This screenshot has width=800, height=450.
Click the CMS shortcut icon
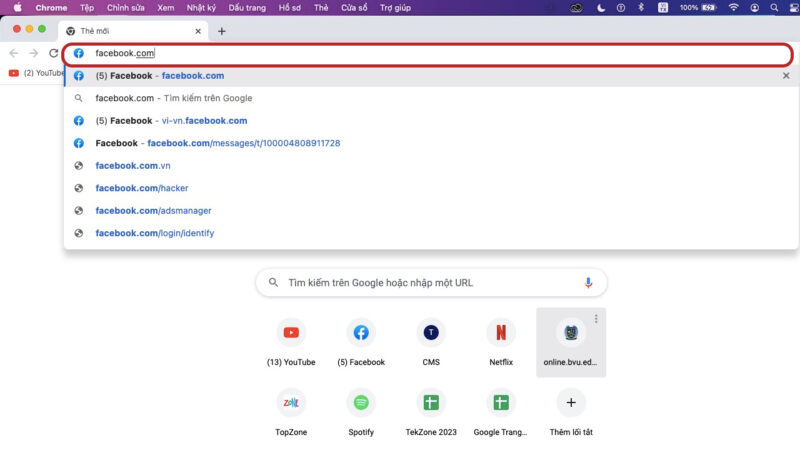pos(431,333)
